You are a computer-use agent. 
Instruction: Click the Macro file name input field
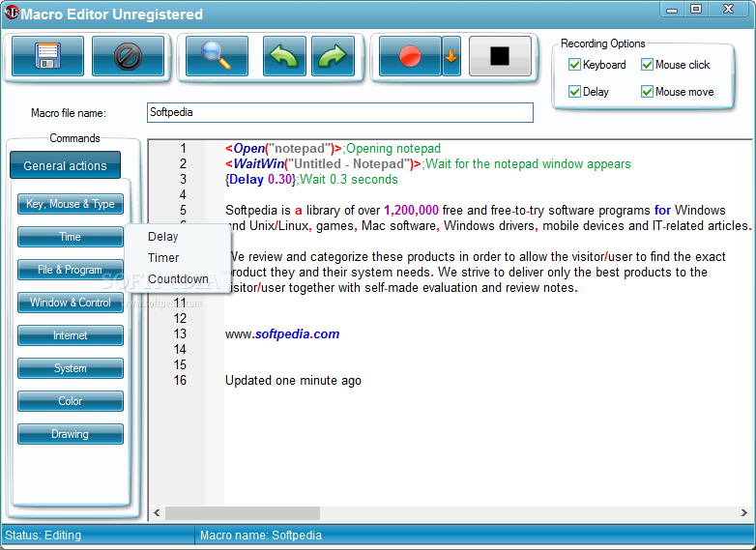click(340, 112)
